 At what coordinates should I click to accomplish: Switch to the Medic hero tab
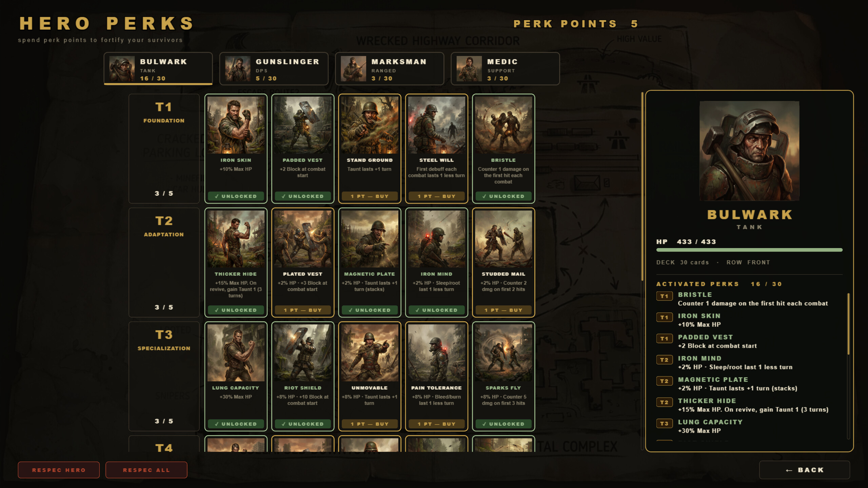[x=505, y=68]
